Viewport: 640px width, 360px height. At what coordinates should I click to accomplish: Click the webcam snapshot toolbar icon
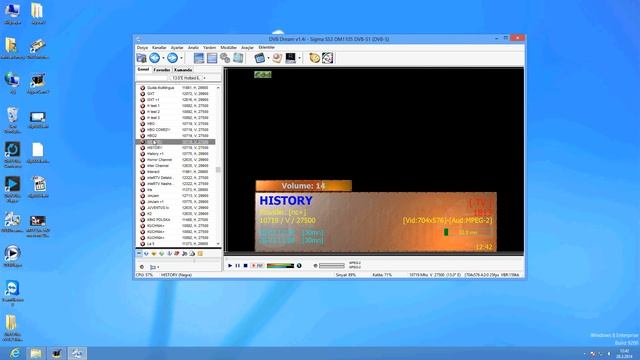[x=277, y=58]
